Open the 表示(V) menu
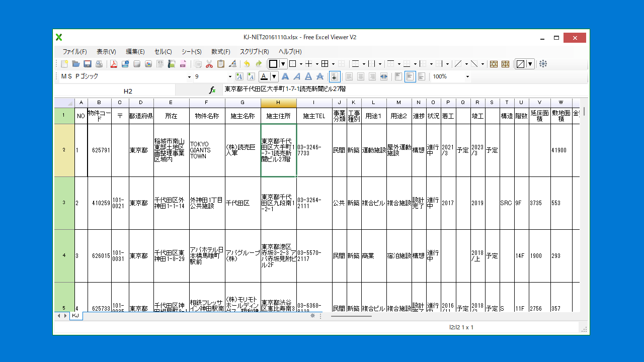This screenshot has height=362, width=644. [106, 52]
